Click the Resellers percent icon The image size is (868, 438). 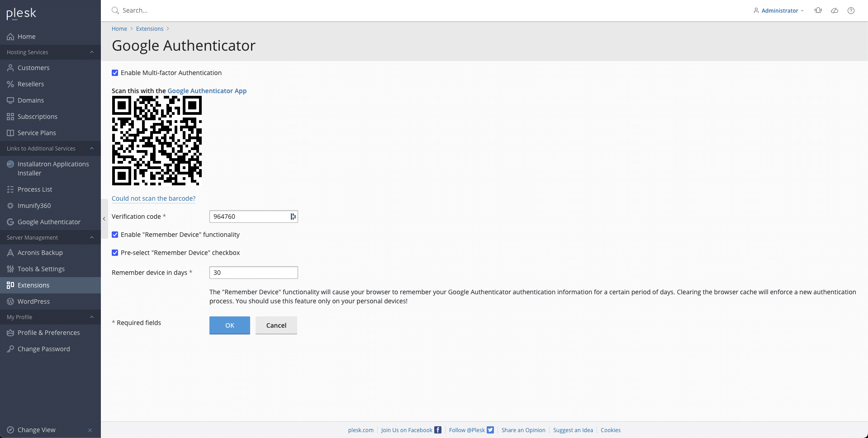pos(10,84)
